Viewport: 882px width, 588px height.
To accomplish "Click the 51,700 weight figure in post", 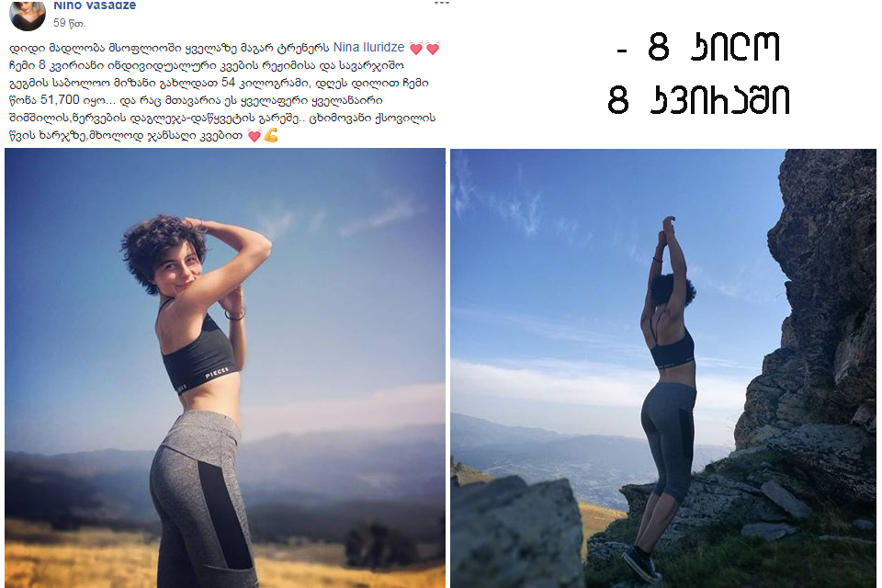I will [60, 100].
